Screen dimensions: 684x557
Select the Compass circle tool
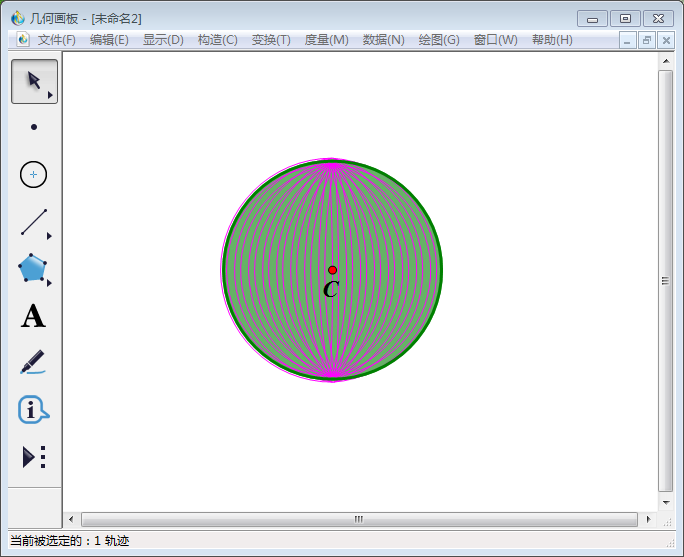[x=34, y=174]
